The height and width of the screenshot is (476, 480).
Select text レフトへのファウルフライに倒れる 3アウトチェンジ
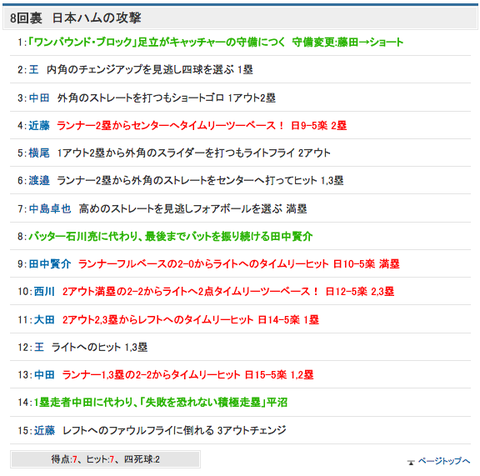174,430
